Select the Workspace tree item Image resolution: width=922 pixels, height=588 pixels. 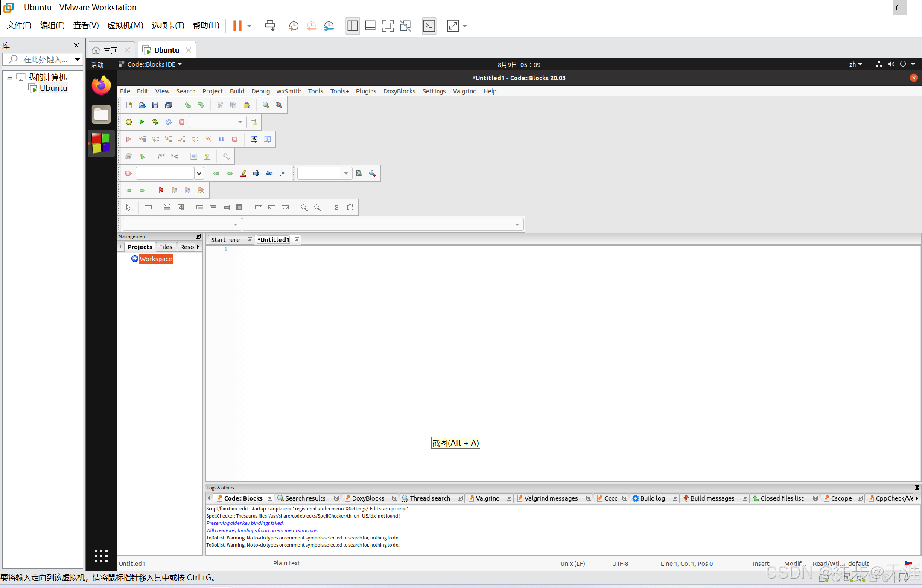156,259
